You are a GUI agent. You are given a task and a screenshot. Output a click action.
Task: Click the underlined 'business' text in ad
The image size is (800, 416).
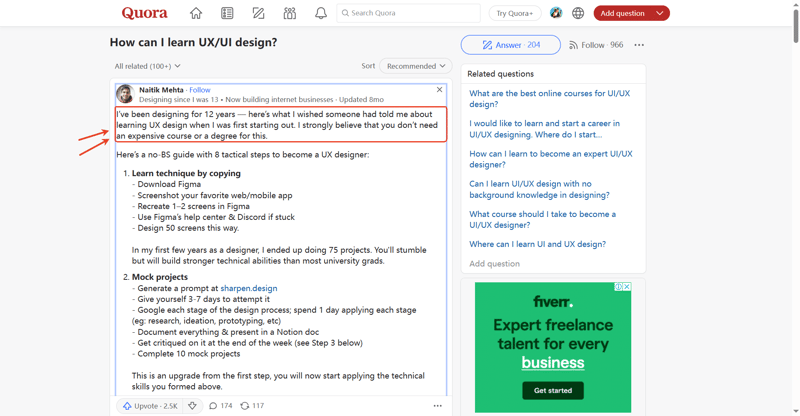point(553,362)
